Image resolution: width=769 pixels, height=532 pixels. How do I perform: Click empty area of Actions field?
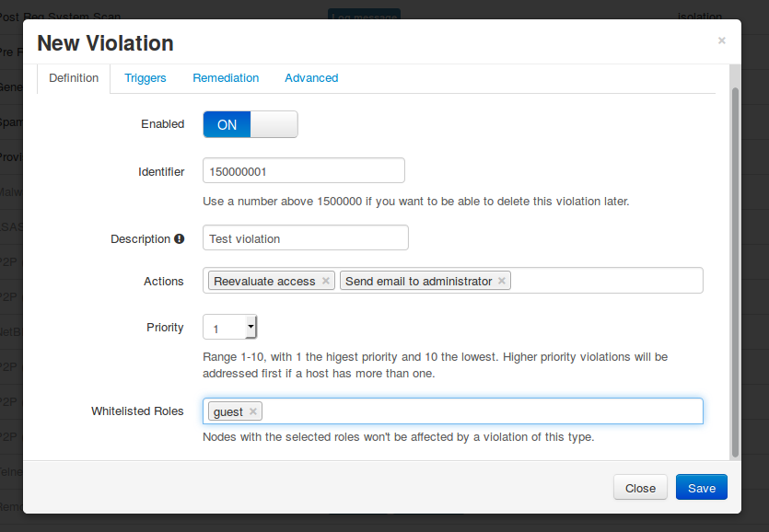pyautogui.click(x=606, y=281)
